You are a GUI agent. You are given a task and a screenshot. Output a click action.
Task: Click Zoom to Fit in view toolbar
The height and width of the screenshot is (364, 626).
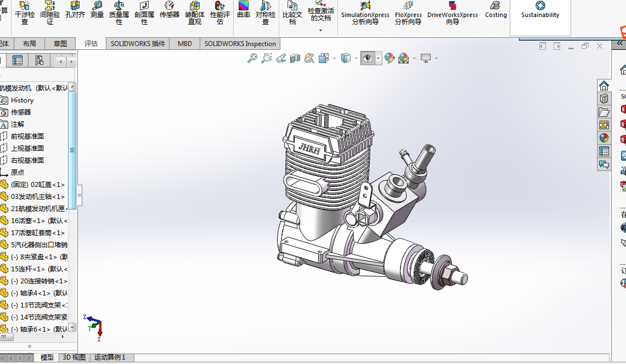pos(252,58)
